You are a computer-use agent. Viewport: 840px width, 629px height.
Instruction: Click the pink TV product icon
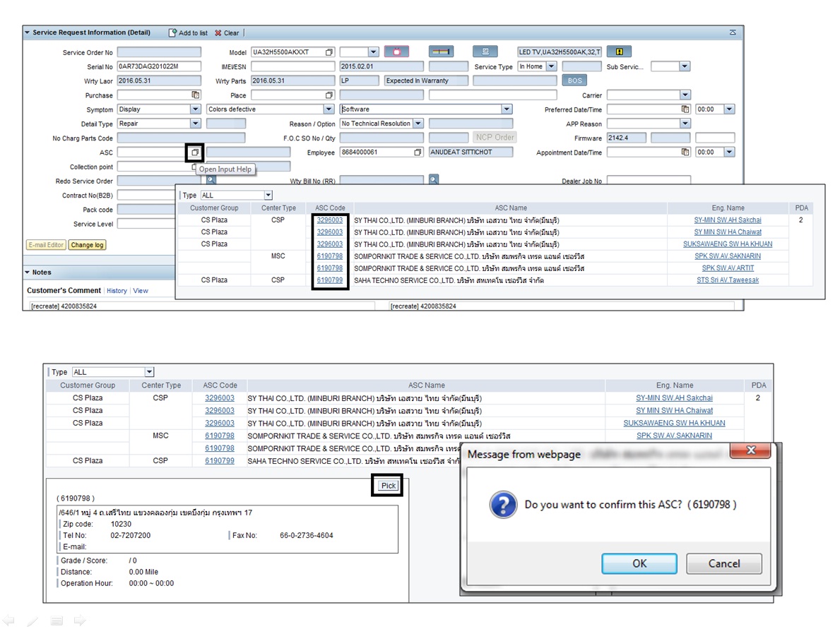tap(396, 52)
